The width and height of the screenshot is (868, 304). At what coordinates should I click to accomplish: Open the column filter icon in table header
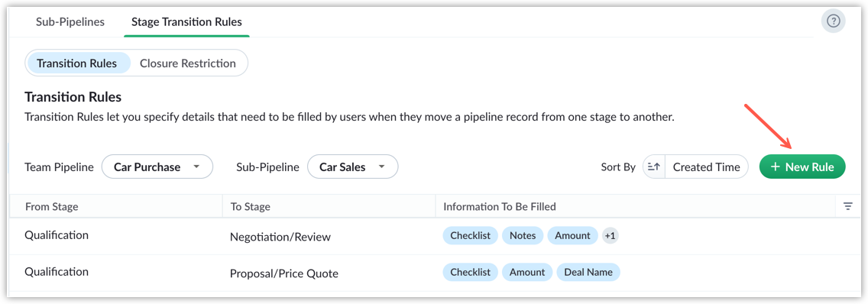847,206
